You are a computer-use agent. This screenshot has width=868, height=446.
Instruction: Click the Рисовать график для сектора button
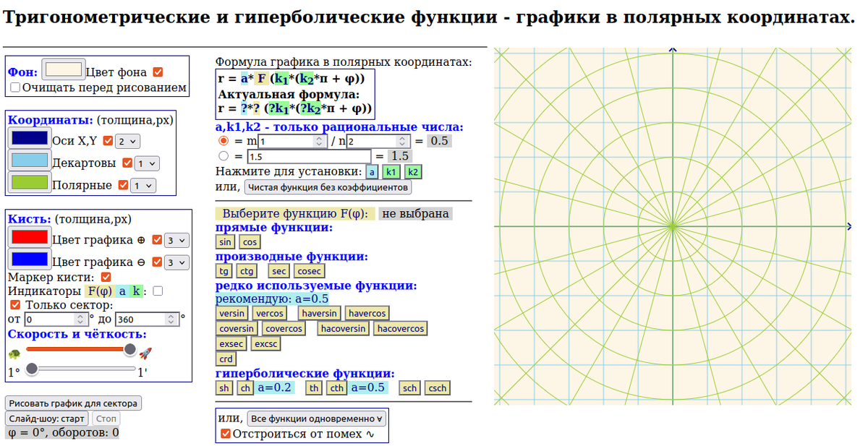point(72,403)
